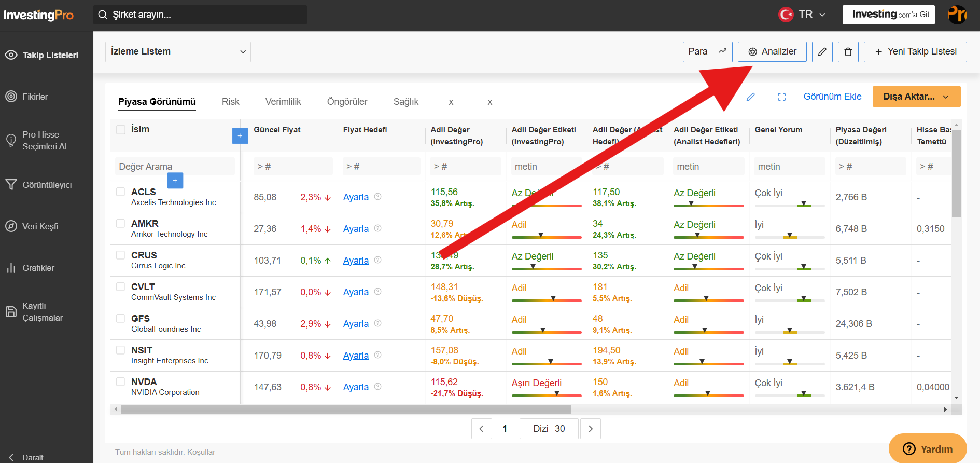Image resolution: width=980 pixels, height=463 pixels.
Task: Open Analizler button
Action: point(772,51)
